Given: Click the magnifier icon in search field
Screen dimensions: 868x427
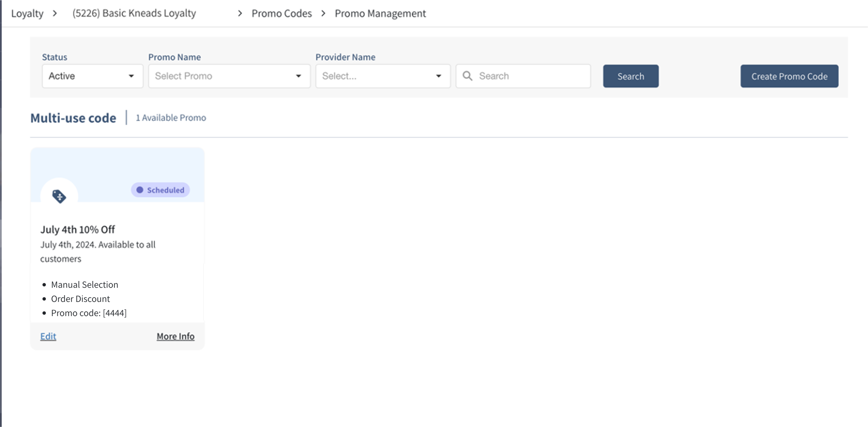Looking at the screenshot, I should [x=467, y=76].
